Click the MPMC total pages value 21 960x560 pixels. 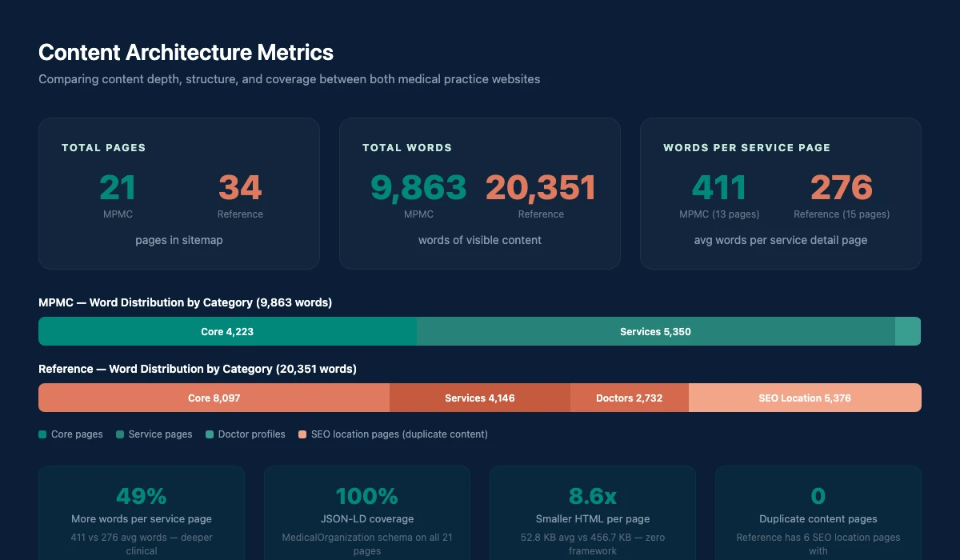pos(118,188)
